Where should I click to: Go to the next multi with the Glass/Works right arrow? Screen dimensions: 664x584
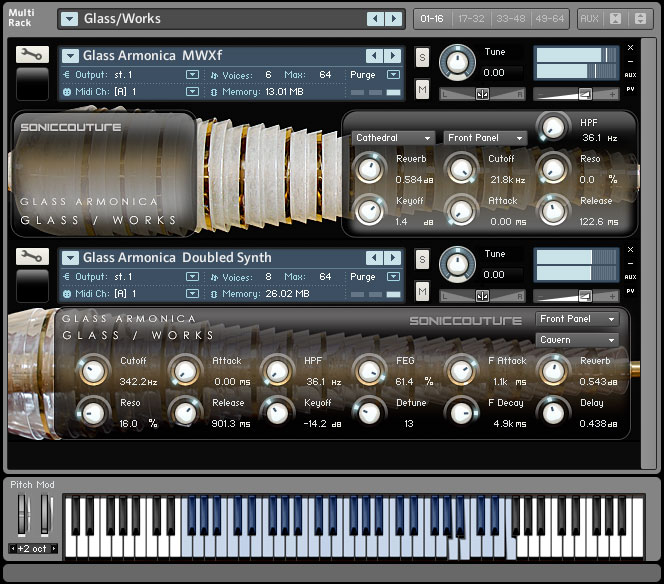coord(394,19)
